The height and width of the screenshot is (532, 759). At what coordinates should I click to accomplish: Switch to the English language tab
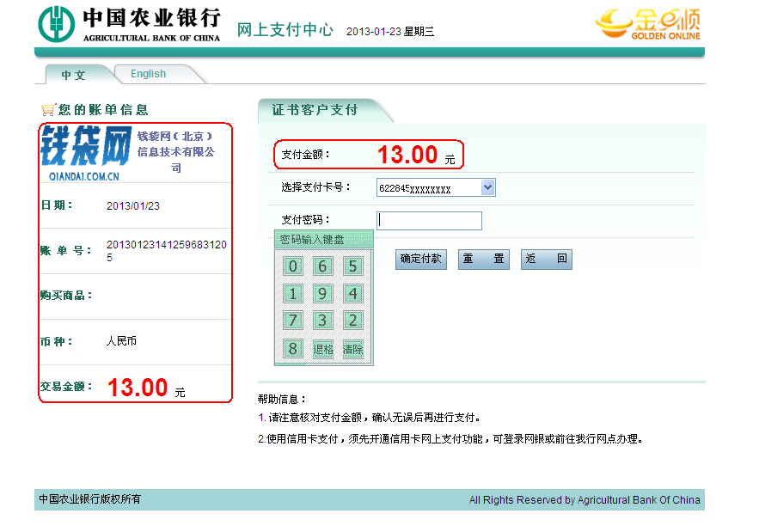[148, 74]
